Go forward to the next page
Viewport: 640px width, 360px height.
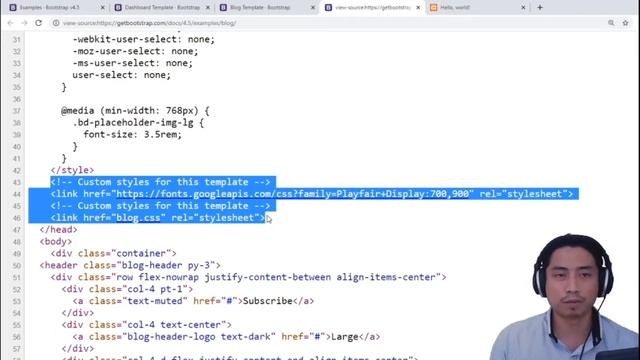coord(24,23)
